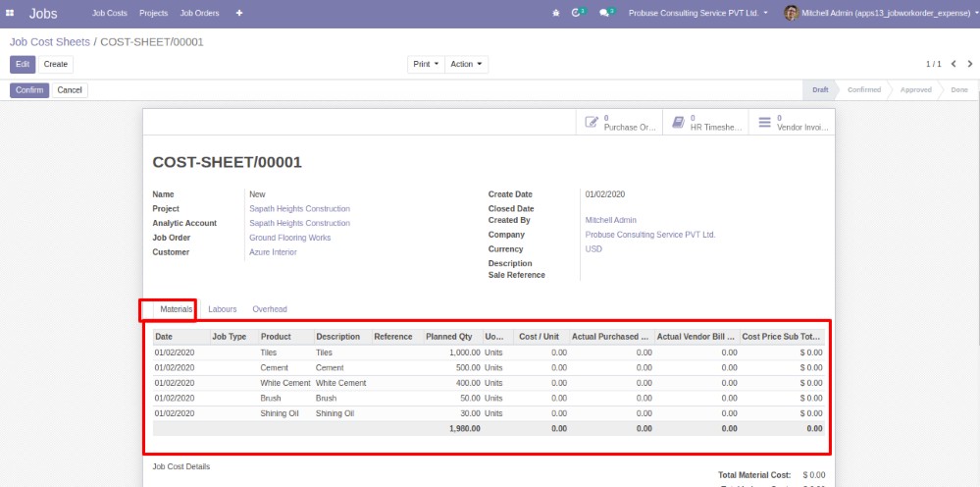980x487 pixels.
Task: Click the Confirm button
Action: (x=29, y=89)
